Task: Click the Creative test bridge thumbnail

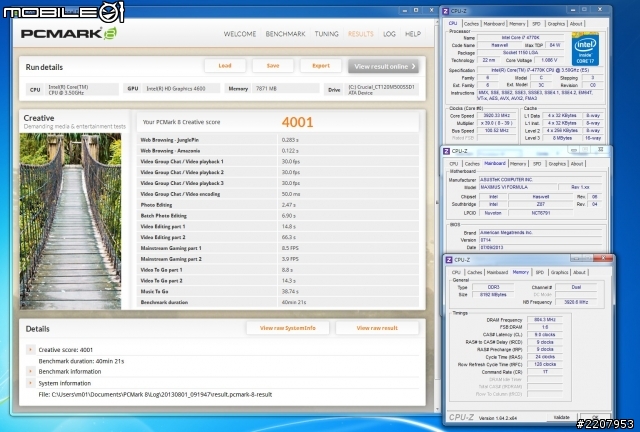Action: pyautogui.click(x=71, y=221)
